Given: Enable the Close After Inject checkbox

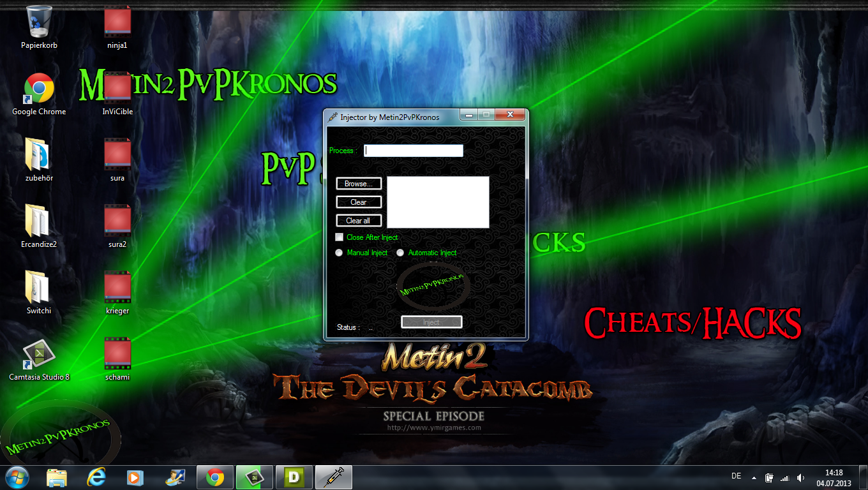Looking at the screenshot, I should 339,237.
